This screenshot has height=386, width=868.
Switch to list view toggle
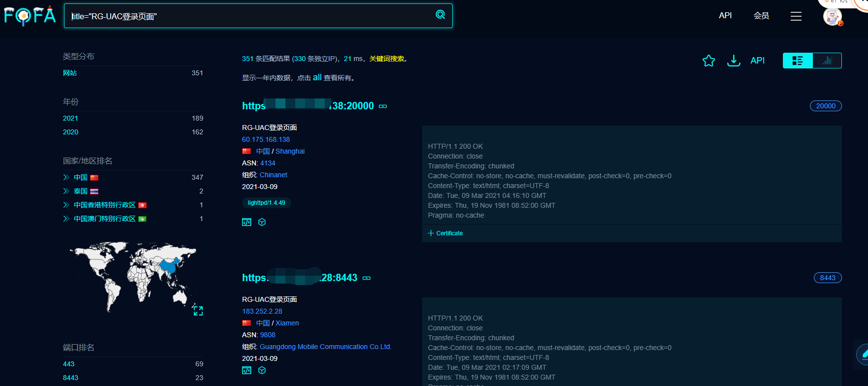click(x=798, y=61)
